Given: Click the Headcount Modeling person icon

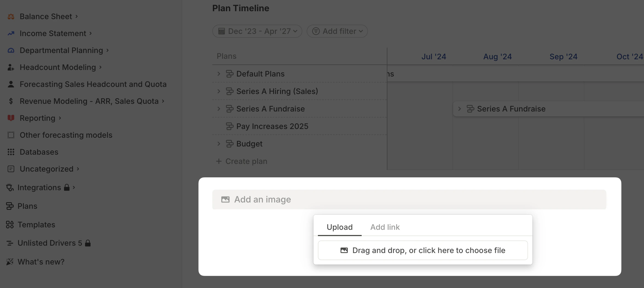Looking at the screenshot, I should 11,67.
